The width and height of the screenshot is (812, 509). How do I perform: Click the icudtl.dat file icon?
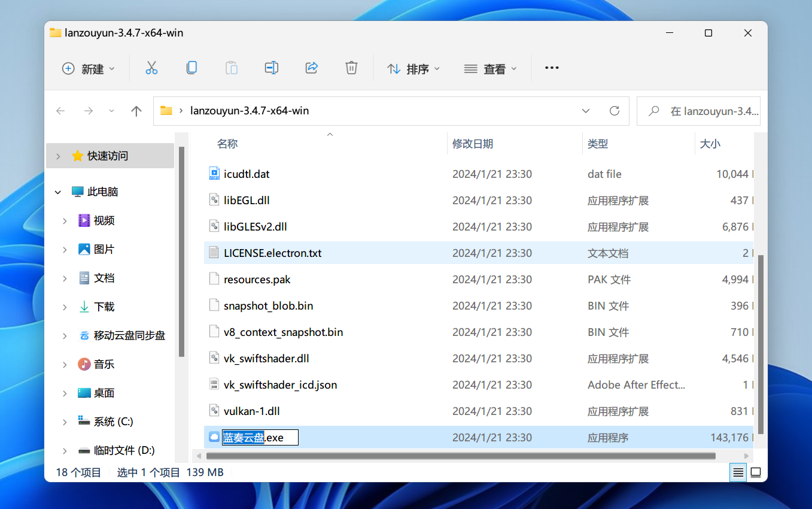(x=214, y=174)
